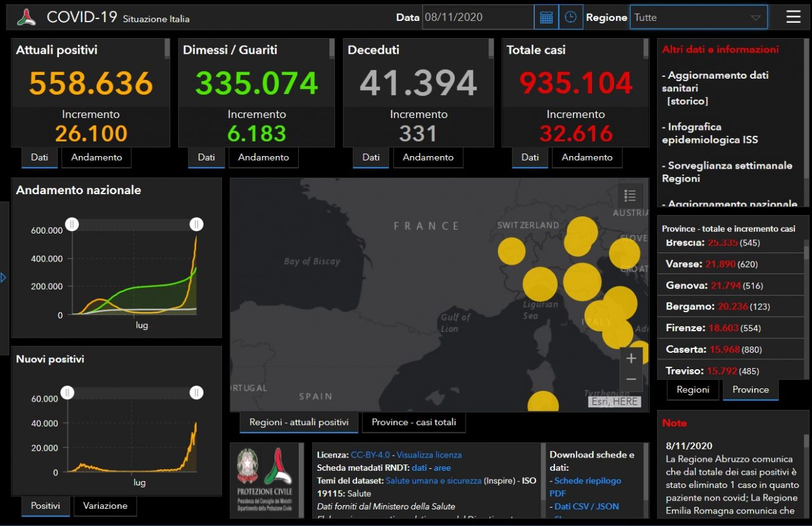Zoom in on the map
Screen dimensions: 812x526
tap(631, 358)
